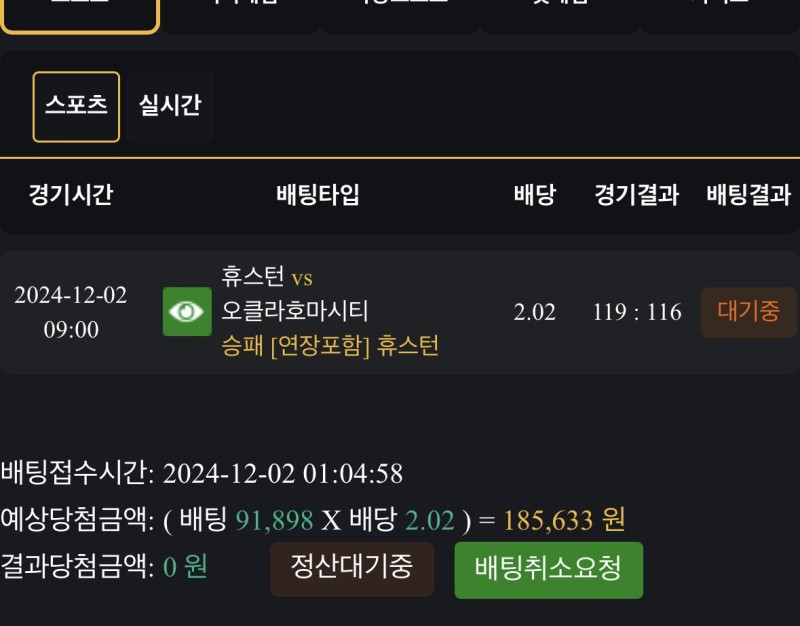Switch to the 실시간 tab

coord(170,106)
